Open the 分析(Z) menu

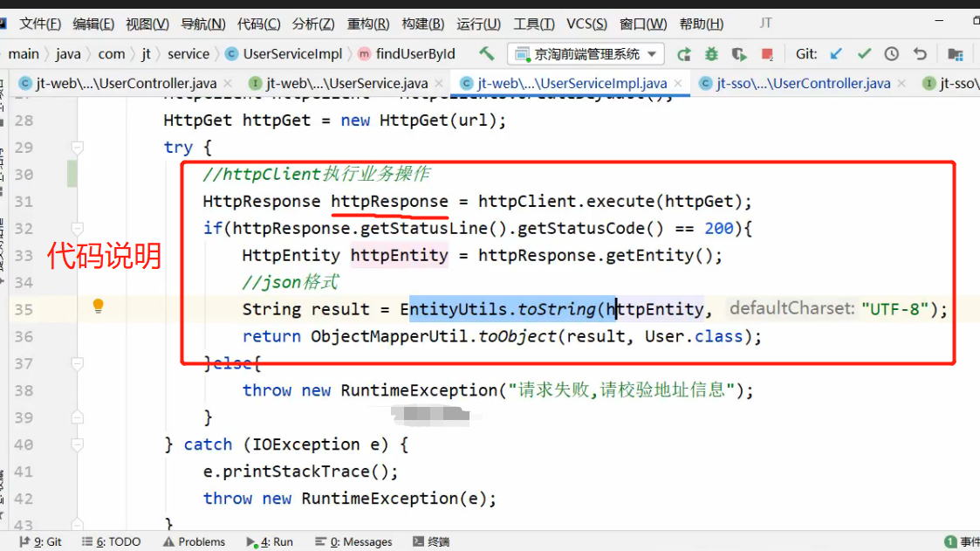pos(313,24)
